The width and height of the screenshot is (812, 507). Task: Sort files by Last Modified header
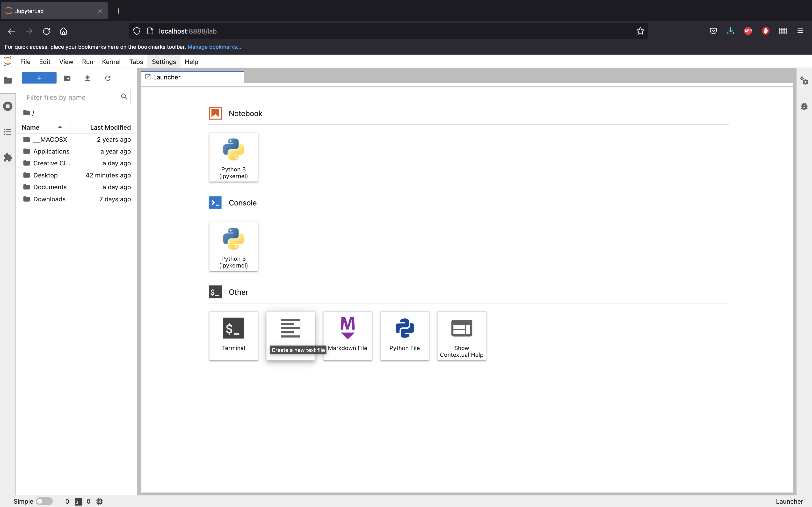[110, 127]
